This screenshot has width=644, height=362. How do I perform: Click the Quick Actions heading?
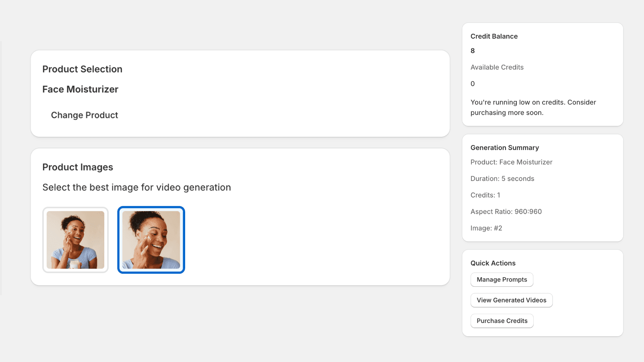pyautogui.click(x=493, y=263)
